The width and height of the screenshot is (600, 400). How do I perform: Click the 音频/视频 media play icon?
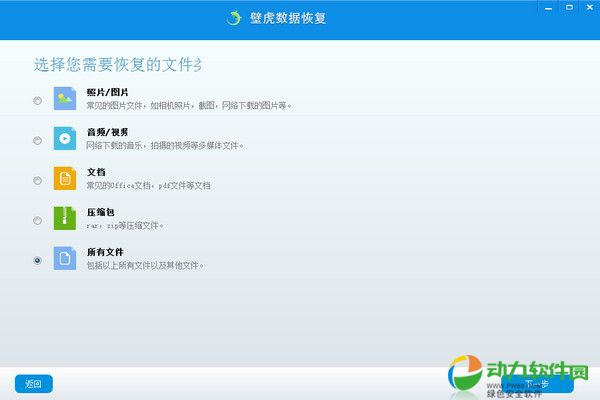pyautogui.click(x=65, y=139)
